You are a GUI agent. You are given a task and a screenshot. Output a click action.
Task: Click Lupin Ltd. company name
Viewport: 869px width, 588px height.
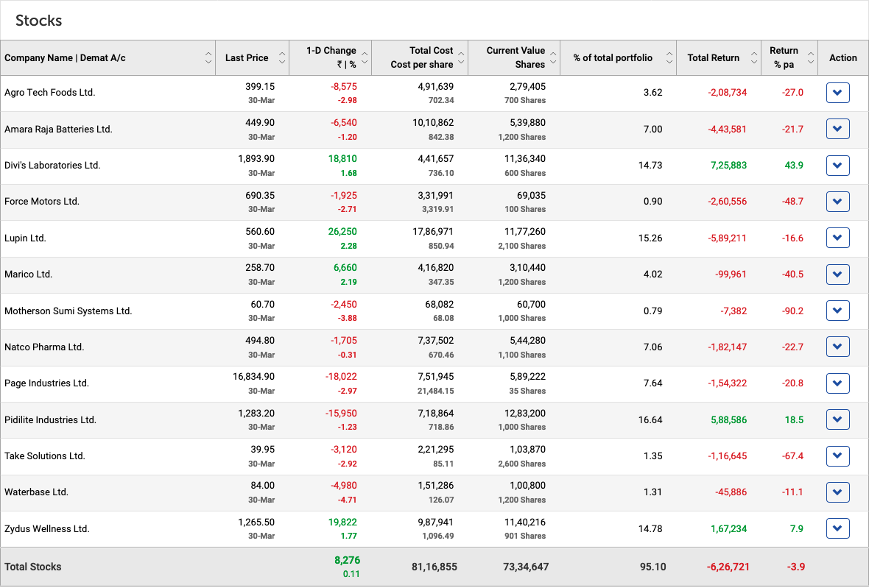(x=26, y=238)
